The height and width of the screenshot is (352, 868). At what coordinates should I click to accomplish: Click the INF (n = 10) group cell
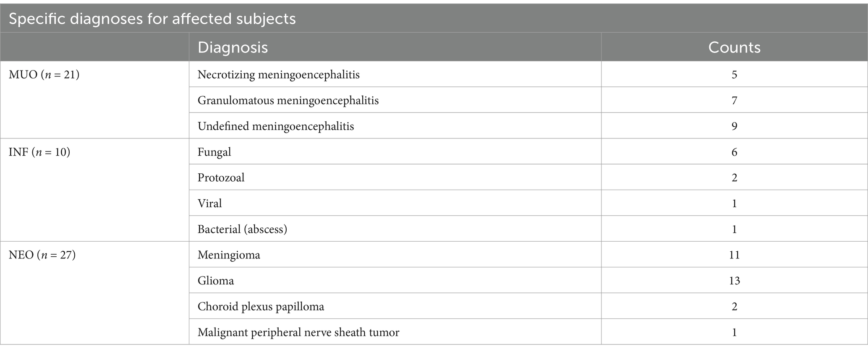click(39, 152)
